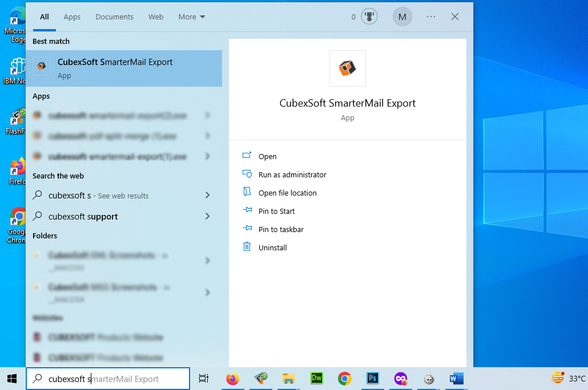Switch to the Documents search tab
This screenshot has height=390, width=588.
(114, 17)
